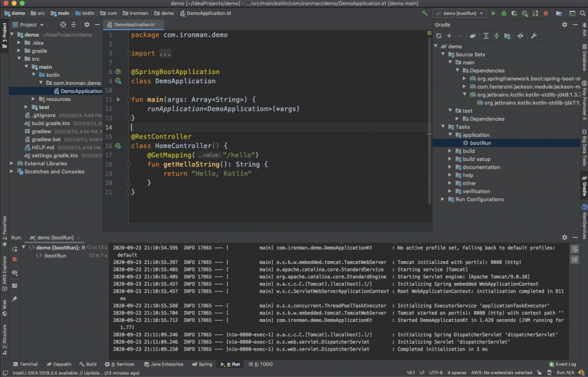The height and width of the screenshot is (377, 588).
Task: Start the Debug bug icon
Action: coord(504,13)
